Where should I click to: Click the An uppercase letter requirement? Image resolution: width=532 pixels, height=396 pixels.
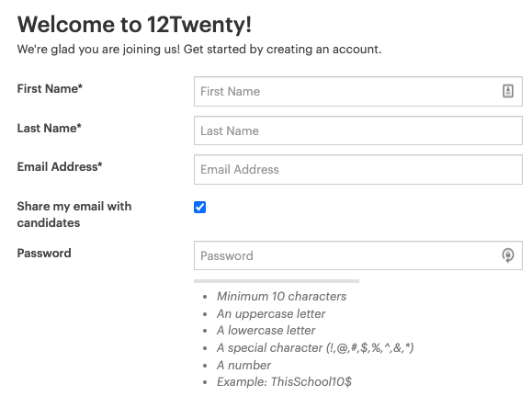(271, 313)
